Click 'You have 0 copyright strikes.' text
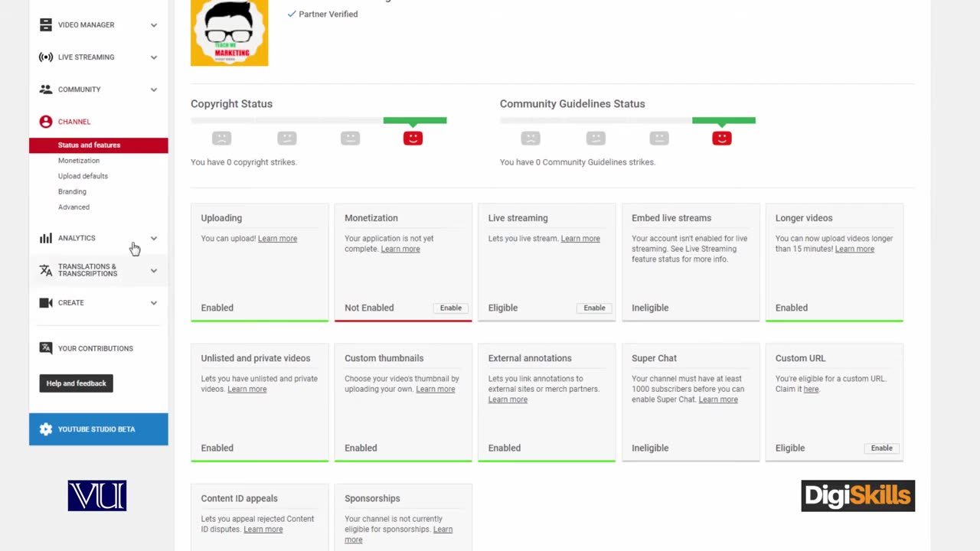This screenshot has height=551, width=980. tap(243, 162)
